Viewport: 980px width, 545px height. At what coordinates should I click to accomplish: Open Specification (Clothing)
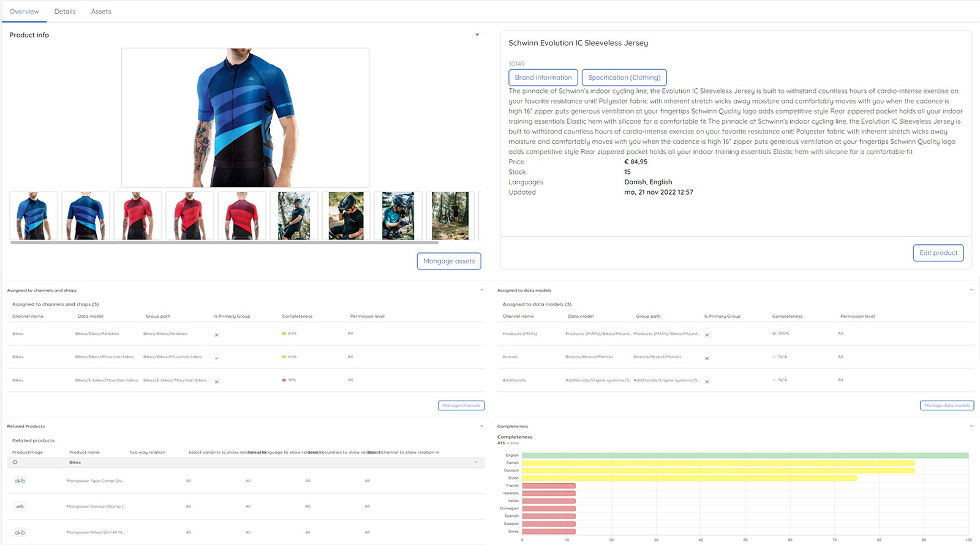click(x=624, y=78)
